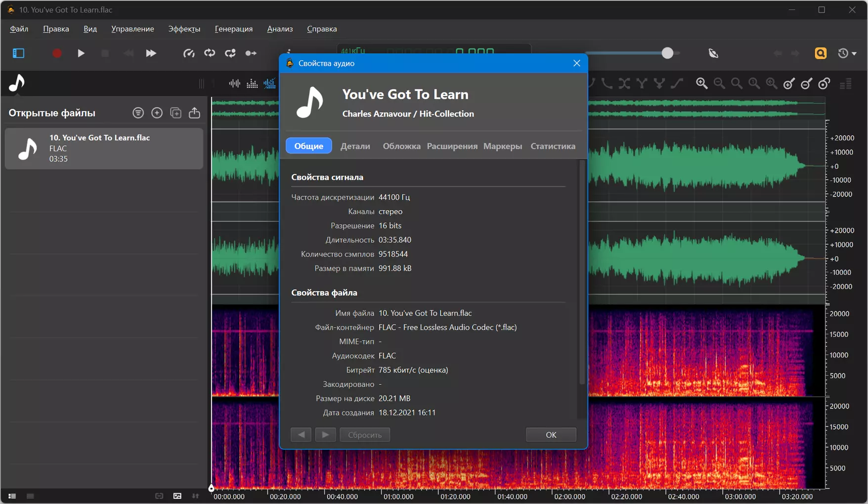
Task: Open the playback speed gauge icon
Action: [189, 53]
